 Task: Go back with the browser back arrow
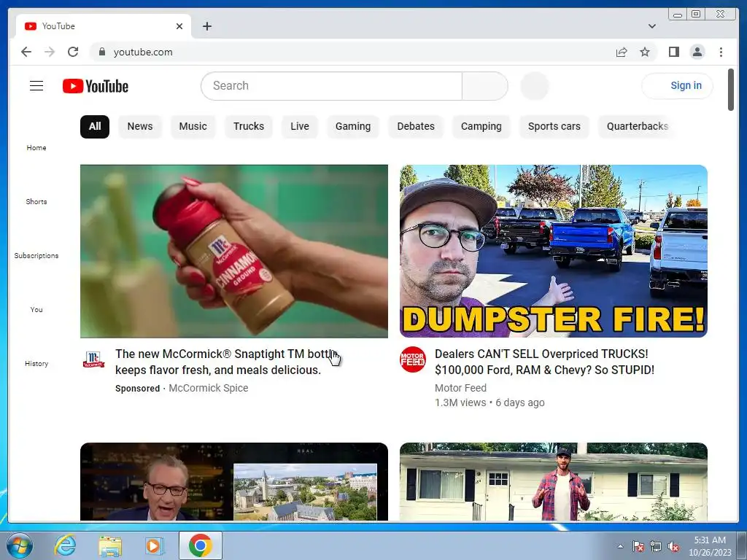click(x=26, y=52)
